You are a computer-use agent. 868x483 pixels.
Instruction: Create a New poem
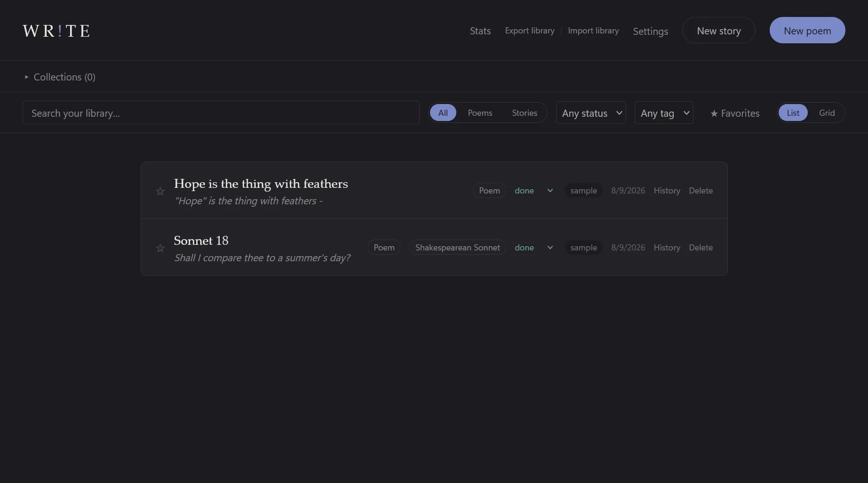807,31
